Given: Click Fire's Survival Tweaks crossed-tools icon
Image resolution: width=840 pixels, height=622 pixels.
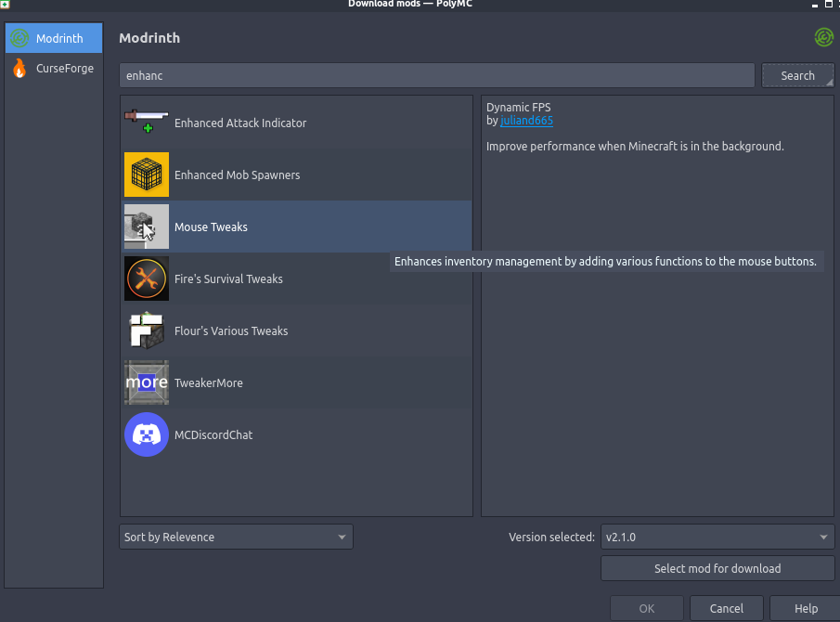Looking at the screenshot, I should click(x=146, y=279).
